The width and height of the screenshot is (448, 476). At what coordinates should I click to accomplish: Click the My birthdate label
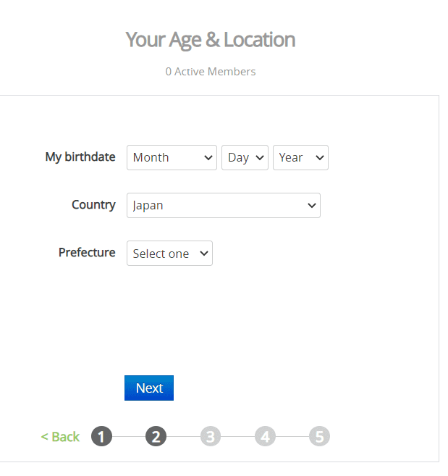pyautogui.click(x=80, y=157)
